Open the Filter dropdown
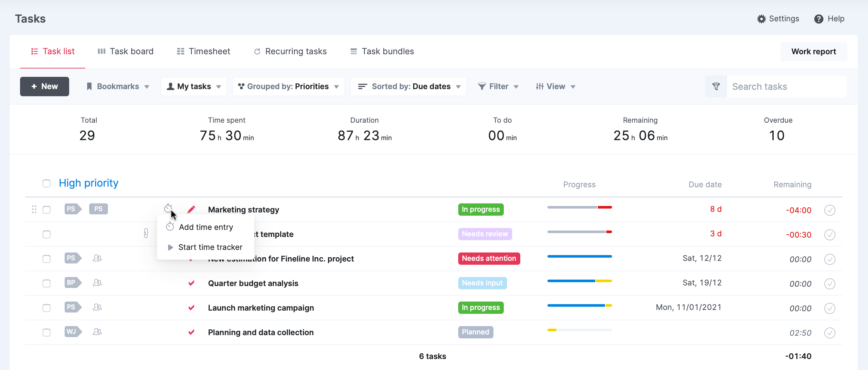Screen dimensions: 868x370 [x=498, y=87]
